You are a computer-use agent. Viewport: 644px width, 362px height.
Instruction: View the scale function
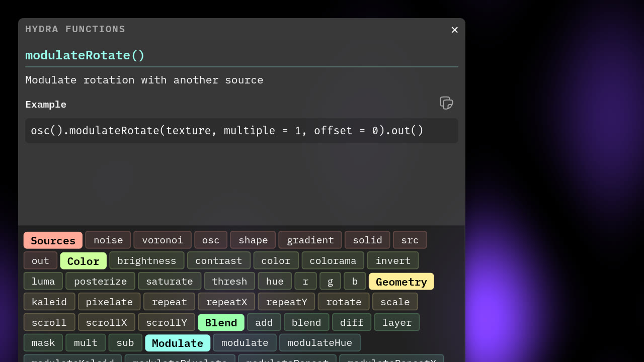[395, 302]
